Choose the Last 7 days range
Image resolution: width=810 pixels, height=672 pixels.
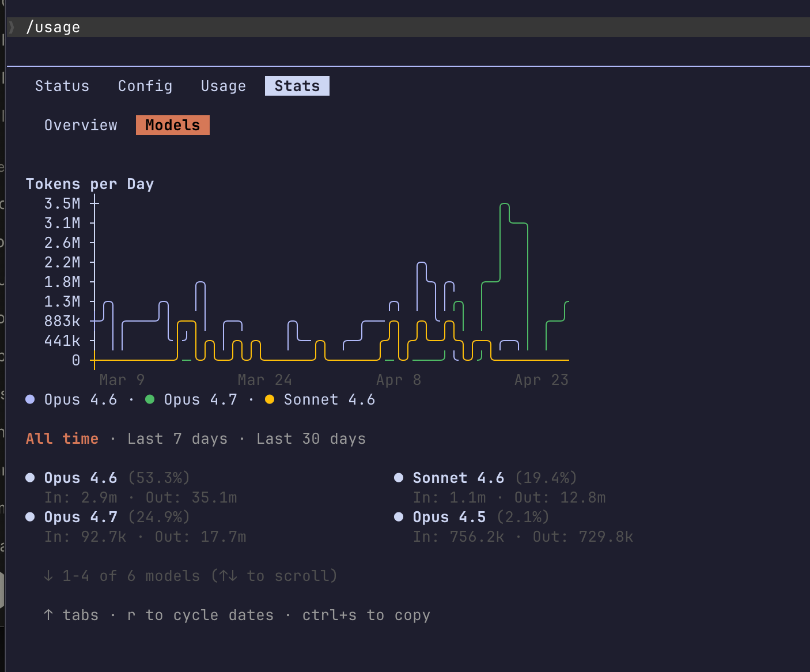click(x=177, y=439)
